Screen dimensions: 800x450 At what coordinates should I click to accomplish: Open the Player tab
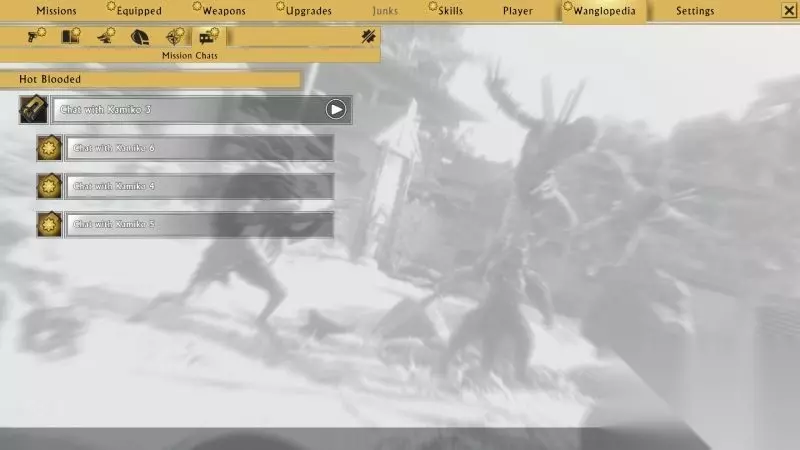[x=518, y=11]
